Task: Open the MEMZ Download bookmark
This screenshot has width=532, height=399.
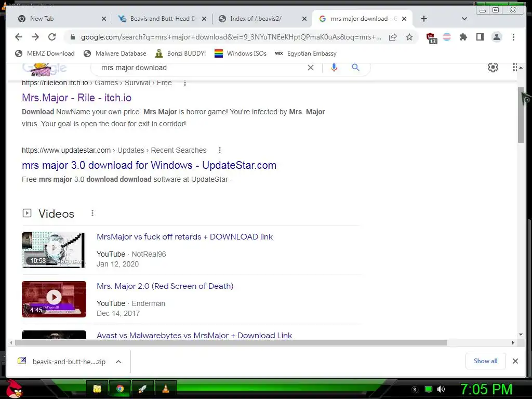Action: tap(45, 54)
